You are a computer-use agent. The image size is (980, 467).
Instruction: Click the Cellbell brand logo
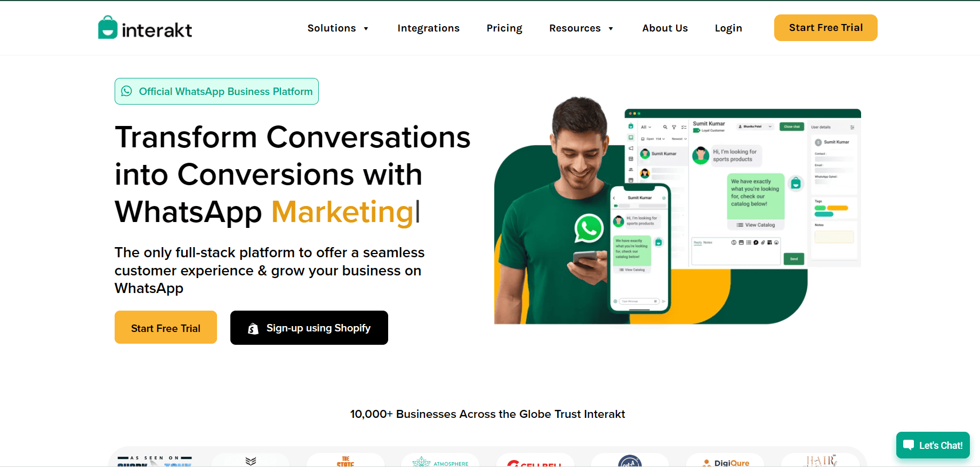pos(535,463)
